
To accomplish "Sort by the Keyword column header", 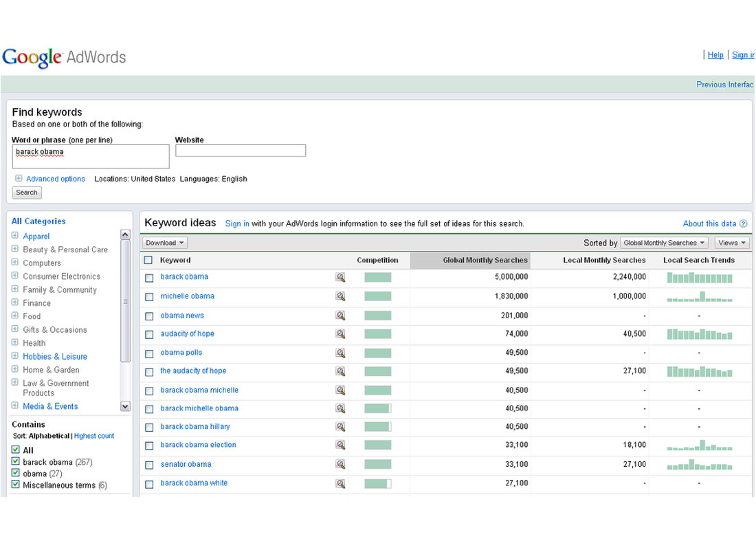I will click(175, 261).
